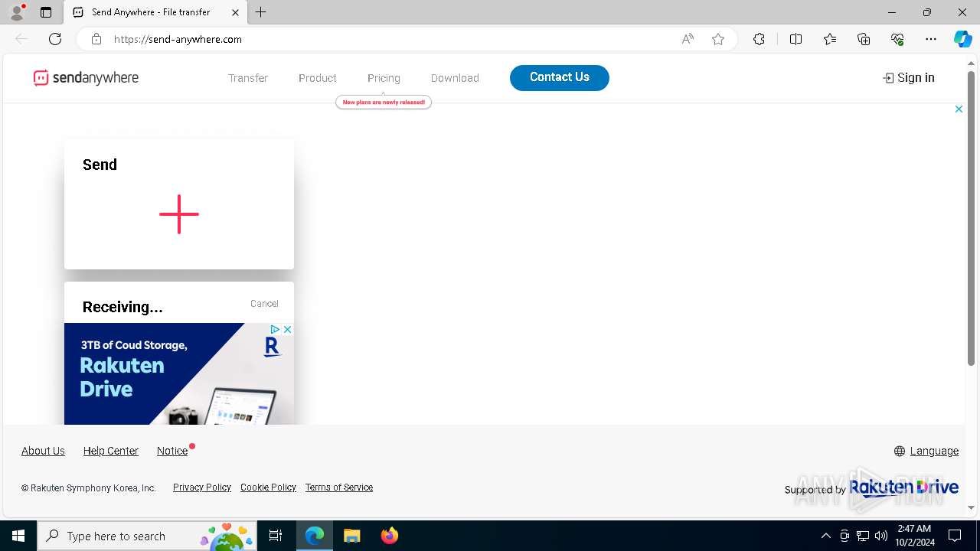Open the AdChoices info icon on ad
The width and height of the screenshot is (980, 551).
pos(275,329)
